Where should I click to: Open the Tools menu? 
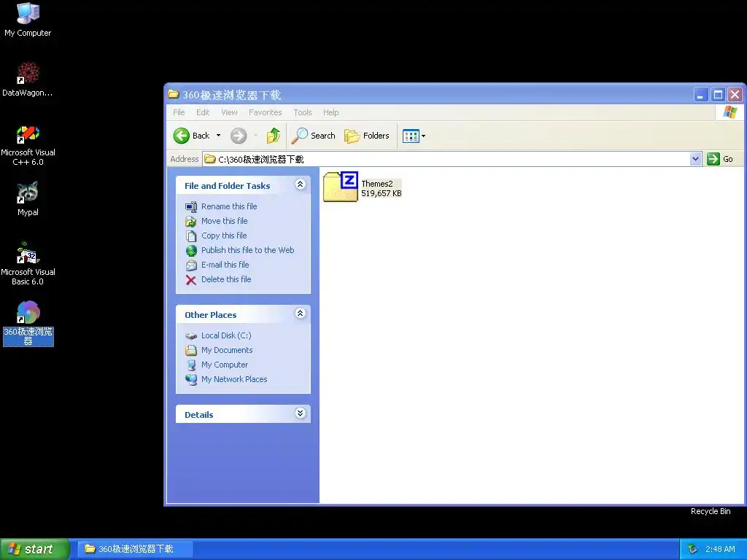(303, 112)
